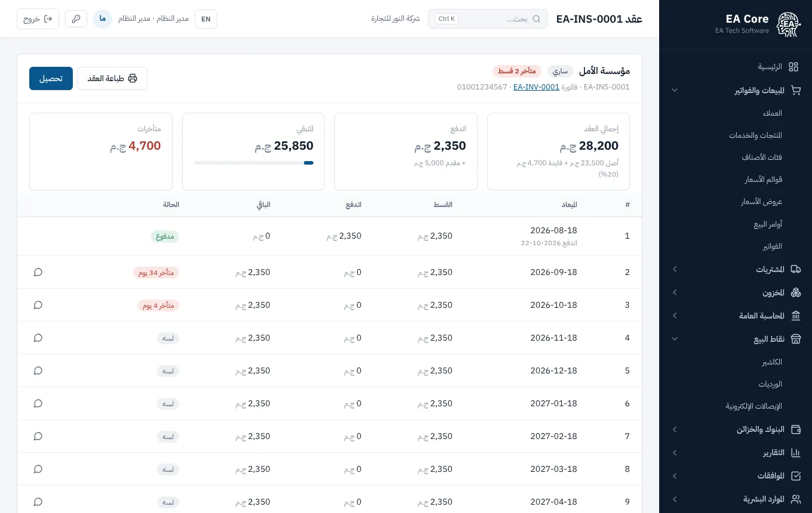Collapse المبيعات والفواتير section chevron
812x513 pixels.
pos(675,91)
